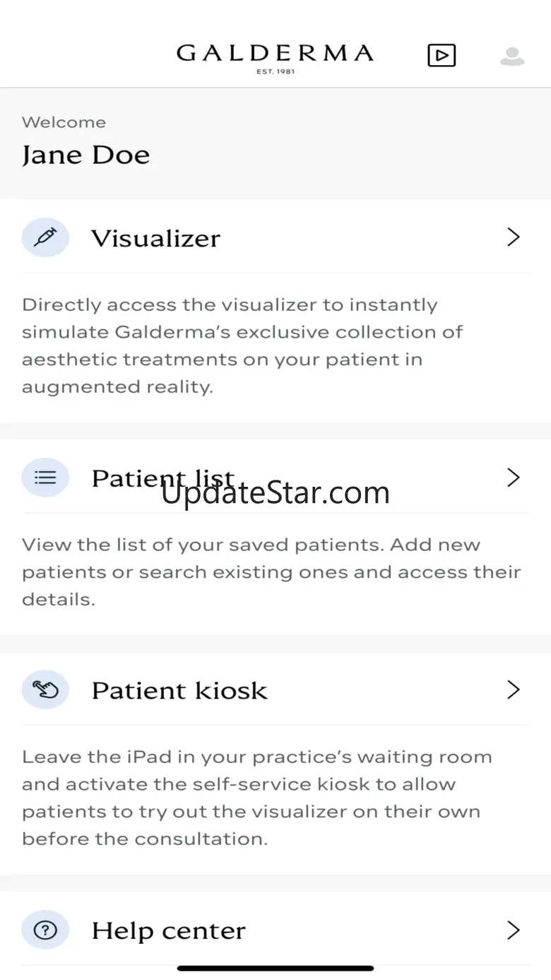Click the Patient kiosk description paragraph
551x980 pixels.
pyautogui.click(x=258, y=798)
